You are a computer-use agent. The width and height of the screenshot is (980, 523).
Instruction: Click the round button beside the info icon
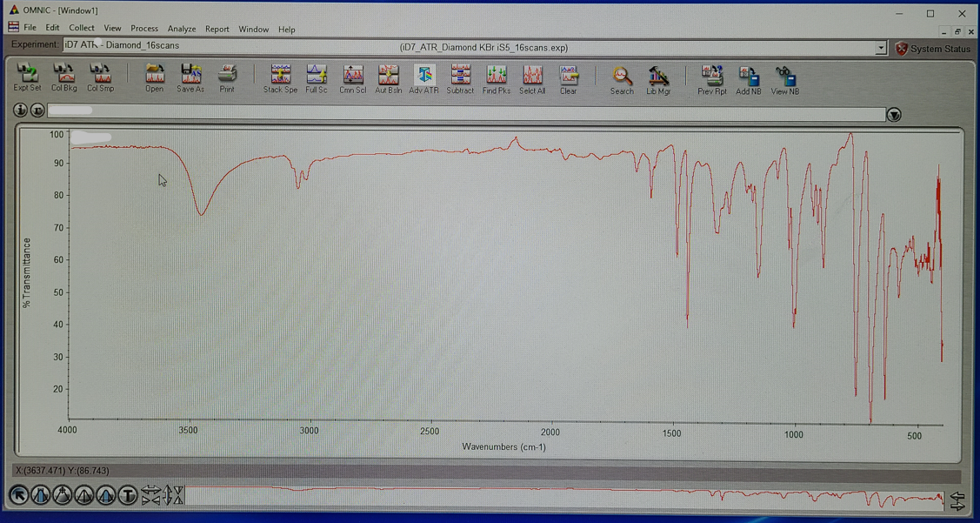click(37, 111)
